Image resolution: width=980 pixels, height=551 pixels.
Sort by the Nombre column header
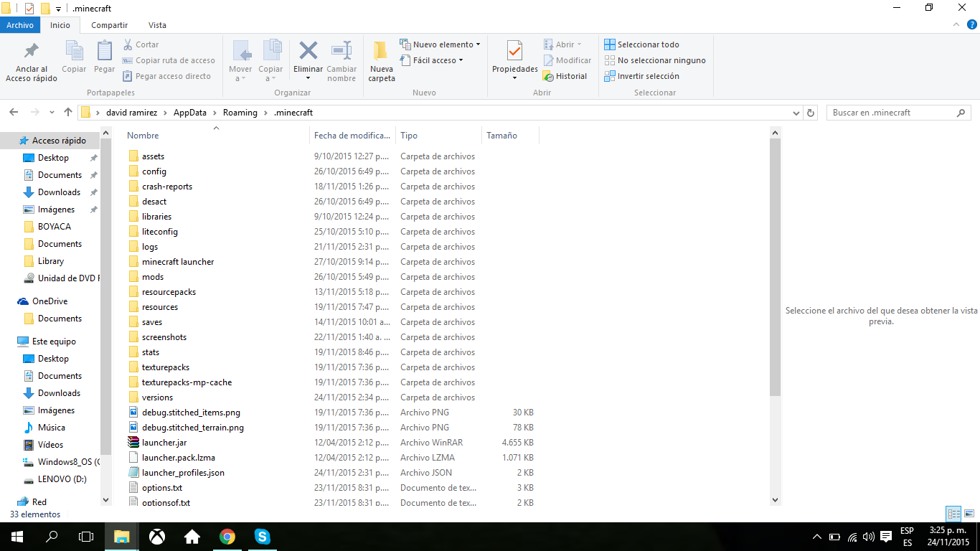coord(215,135)
